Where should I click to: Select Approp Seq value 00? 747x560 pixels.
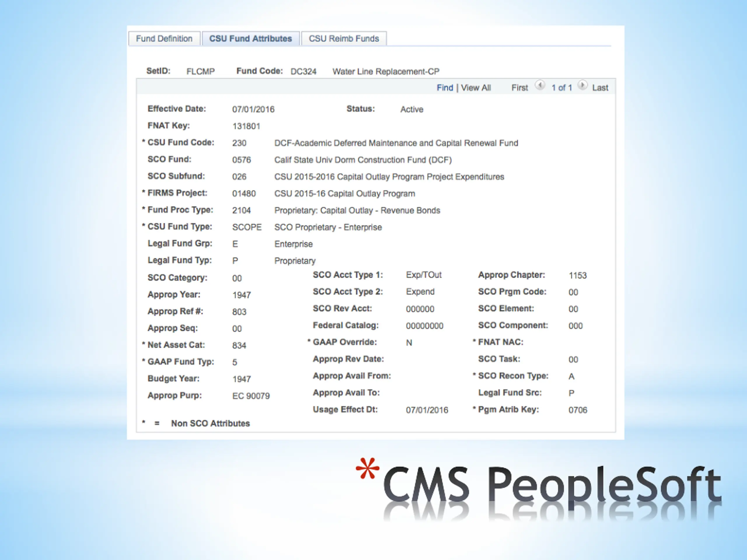pos(237,329)
